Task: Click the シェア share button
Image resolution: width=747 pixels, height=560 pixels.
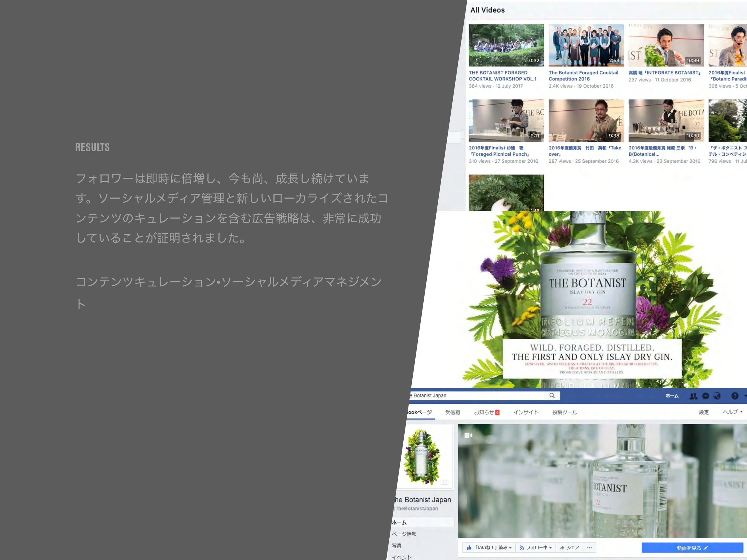Action: pyautogui.click(x=571, y=547)
